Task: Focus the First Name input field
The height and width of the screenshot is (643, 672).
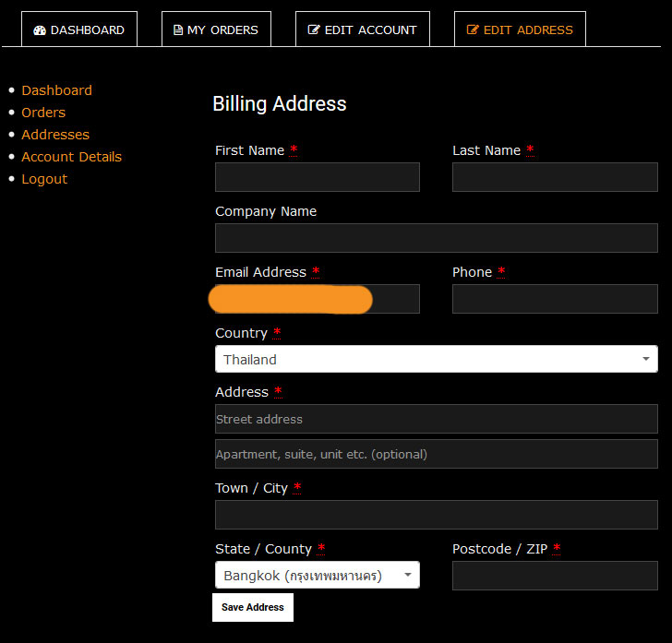Action: (x=317, y=177)
